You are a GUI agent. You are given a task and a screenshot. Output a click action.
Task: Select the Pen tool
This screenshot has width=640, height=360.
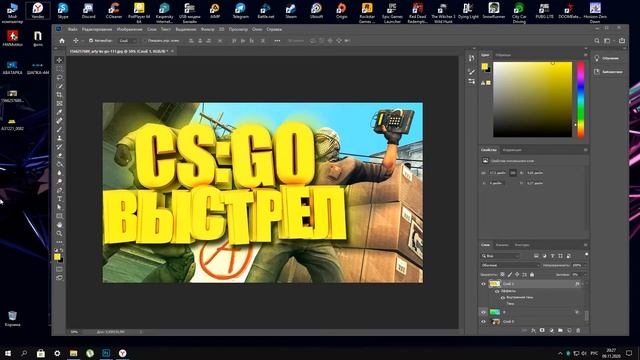(x=59, y=190)
